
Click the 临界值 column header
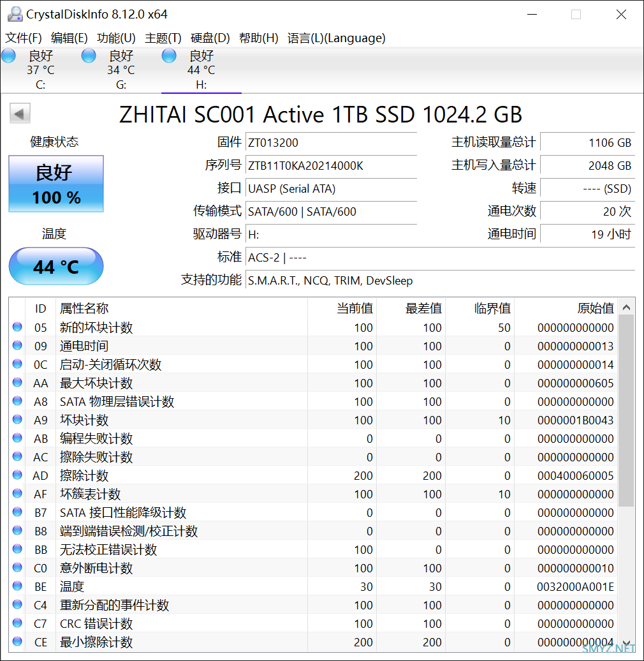click(x=480, y=309)
